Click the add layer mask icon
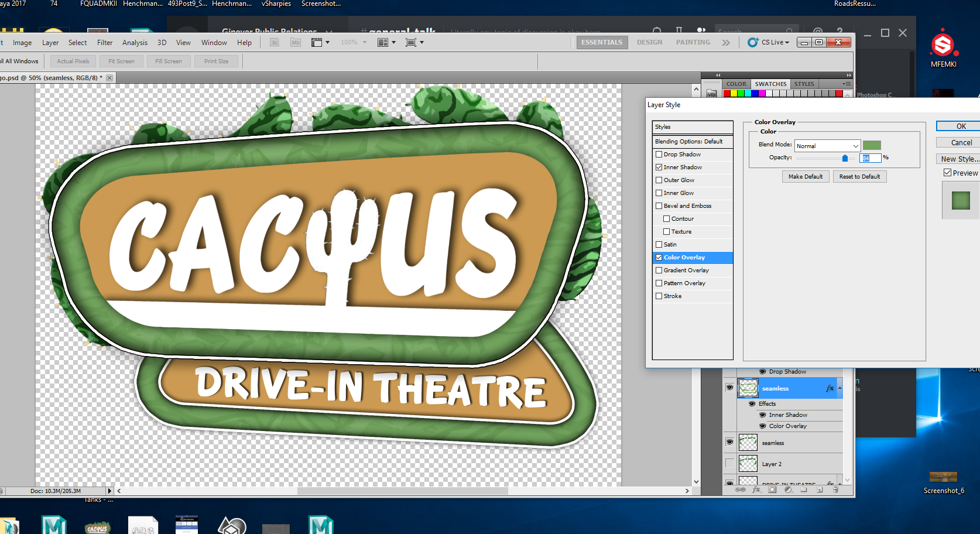The width and height of the screenshot is (980, 534). click(772, 489)
